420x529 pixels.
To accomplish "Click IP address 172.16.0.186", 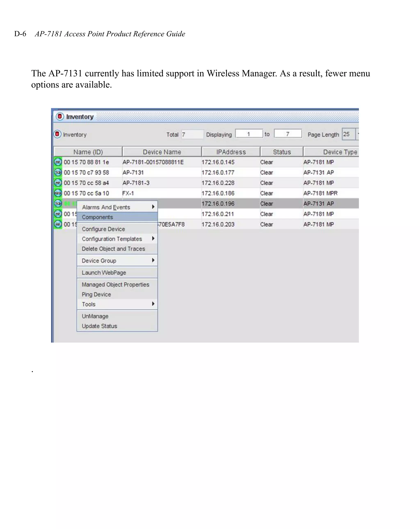I will (x=218, y=193).
